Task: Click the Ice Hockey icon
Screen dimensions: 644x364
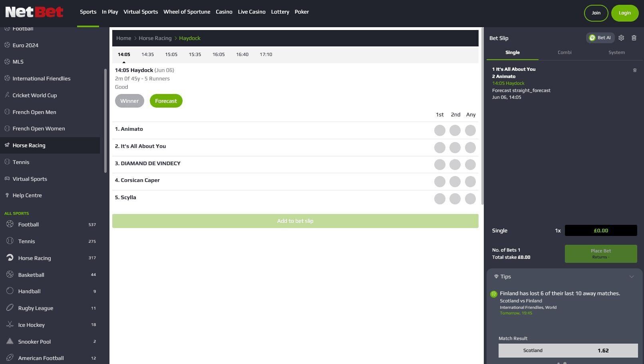Action: tap(10, 325)
